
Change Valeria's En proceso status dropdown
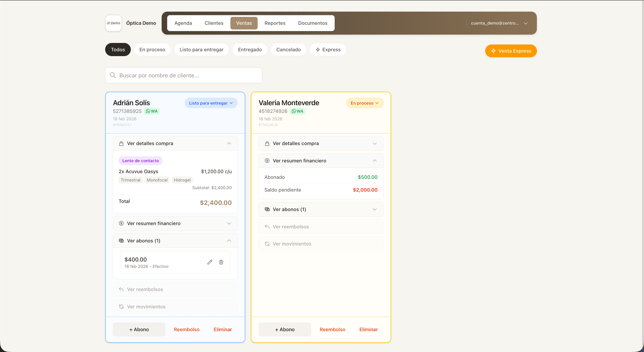tap(364, 103)
